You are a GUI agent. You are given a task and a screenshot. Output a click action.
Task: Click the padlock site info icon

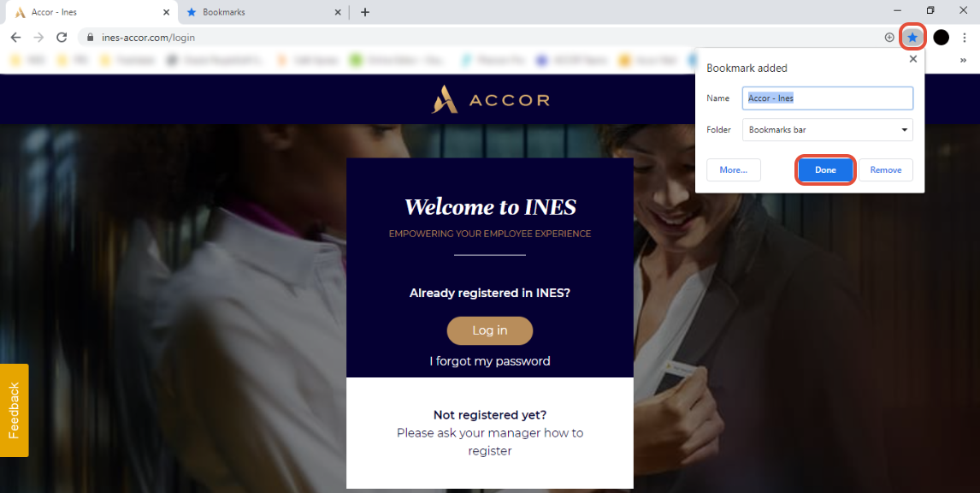(x=90, y=38)
